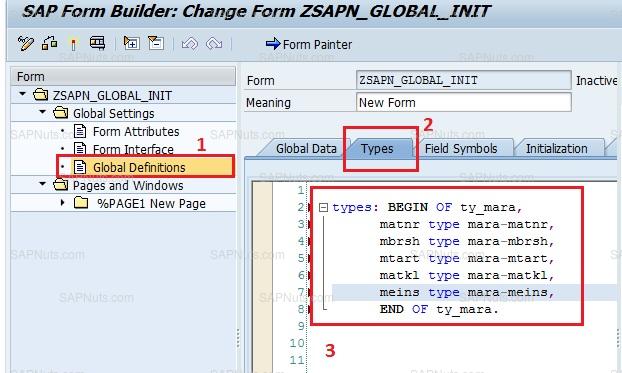Image resolution: width=622 pixels, height=373 pixels.
Task: Switch to the Global Data tab
Action: pos(306,149)
